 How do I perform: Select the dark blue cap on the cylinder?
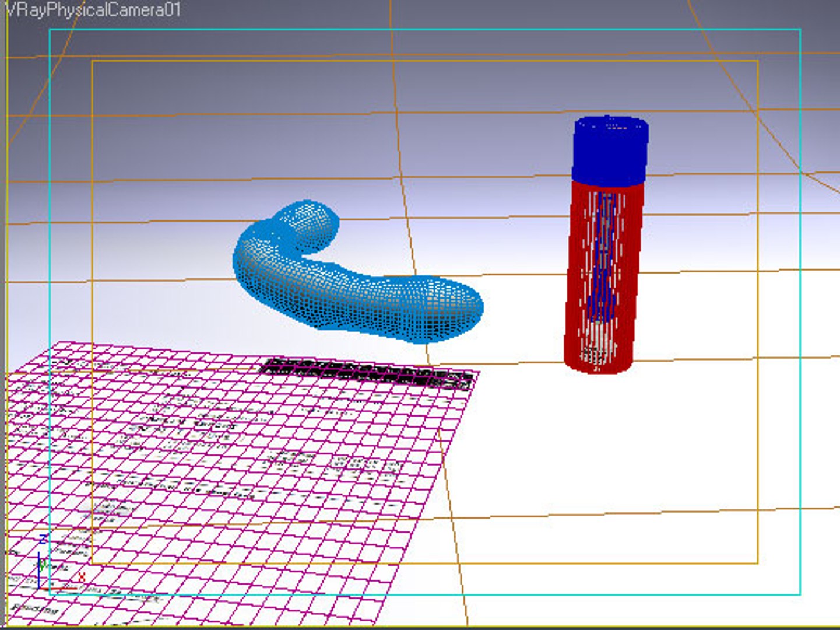[610, 150]
